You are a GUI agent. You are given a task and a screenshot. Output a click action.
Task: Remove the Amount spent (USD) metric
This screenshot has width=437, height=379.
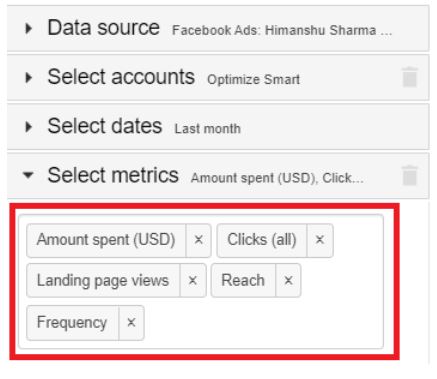199,240
